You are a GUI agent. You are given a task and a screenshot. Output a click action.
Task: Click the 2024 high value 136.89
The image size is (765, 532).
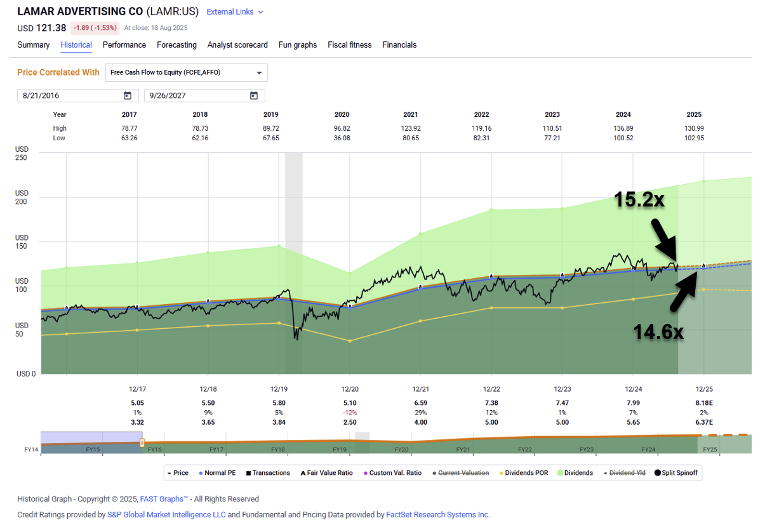[623, 128]
